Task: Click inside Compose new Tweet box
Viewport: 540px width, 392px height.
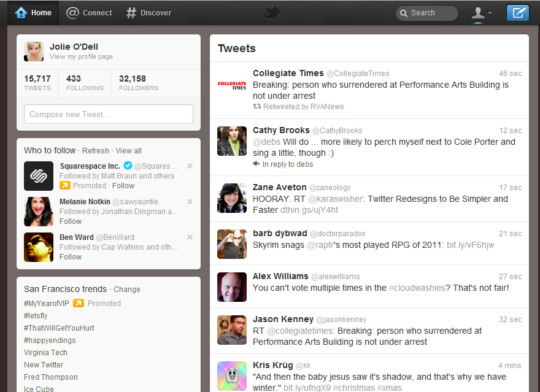Action: (109, 114)
